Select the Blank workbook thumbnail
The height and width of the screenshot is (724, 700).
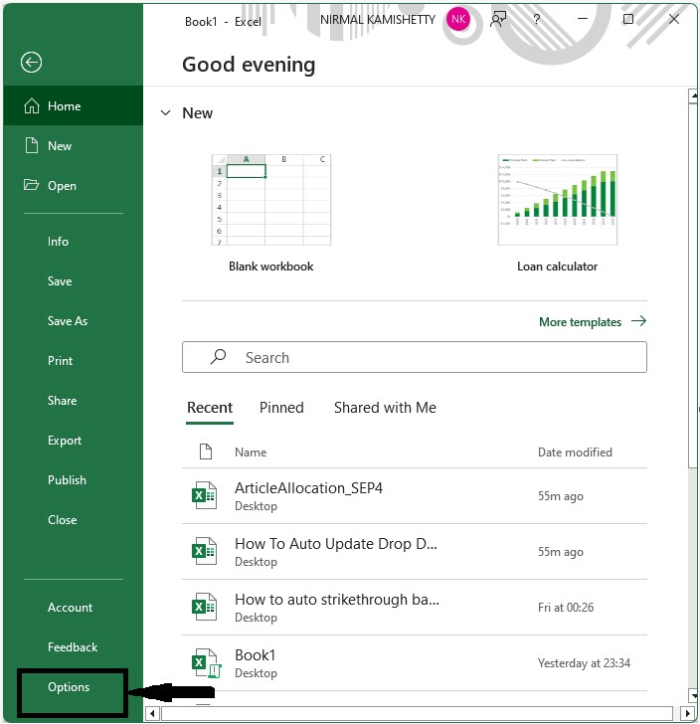pyautogui.click(x=271, y=201)
